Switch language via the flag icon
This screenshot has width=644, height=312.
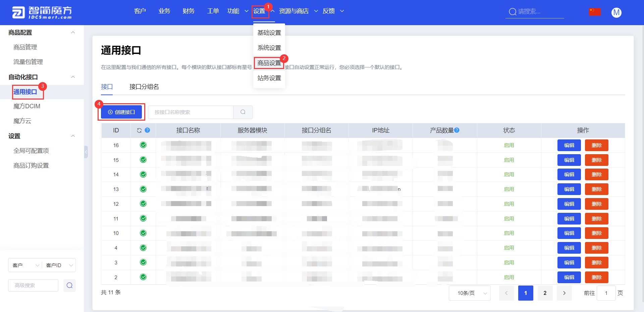coord(595,11)
